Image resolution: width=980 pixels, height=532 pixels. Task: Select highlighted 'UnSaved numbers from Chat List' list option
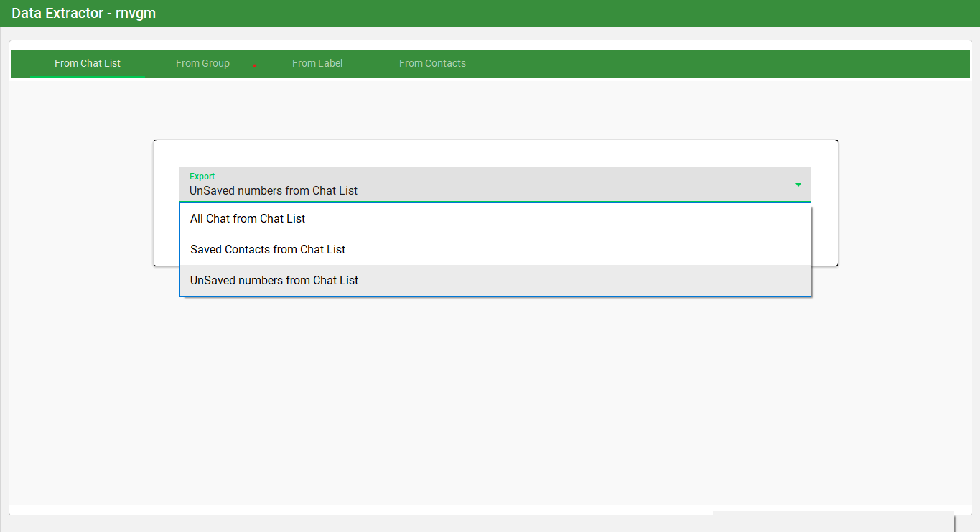(274, 280)
